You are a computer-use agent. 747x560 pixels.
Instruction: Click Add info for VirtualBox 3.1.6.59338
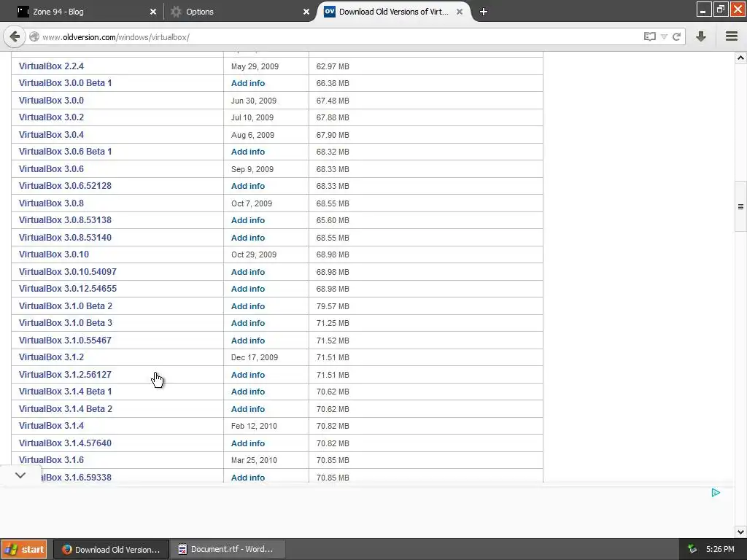coord(248,478)
